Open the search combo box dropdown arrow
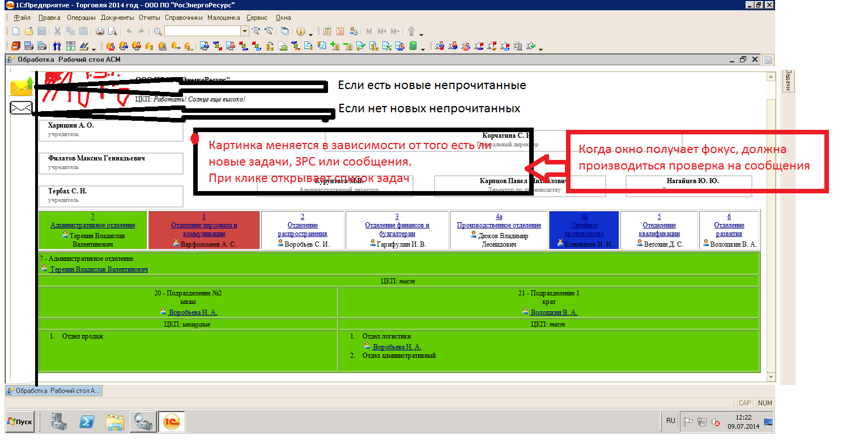 click(x=245, y=32)
